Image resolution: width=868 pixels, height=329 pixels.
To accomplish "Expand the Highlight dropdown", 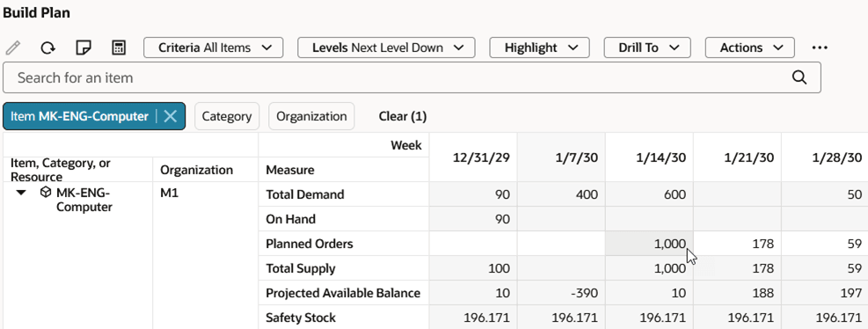I will pyautogui.click(x=539, y=48).
